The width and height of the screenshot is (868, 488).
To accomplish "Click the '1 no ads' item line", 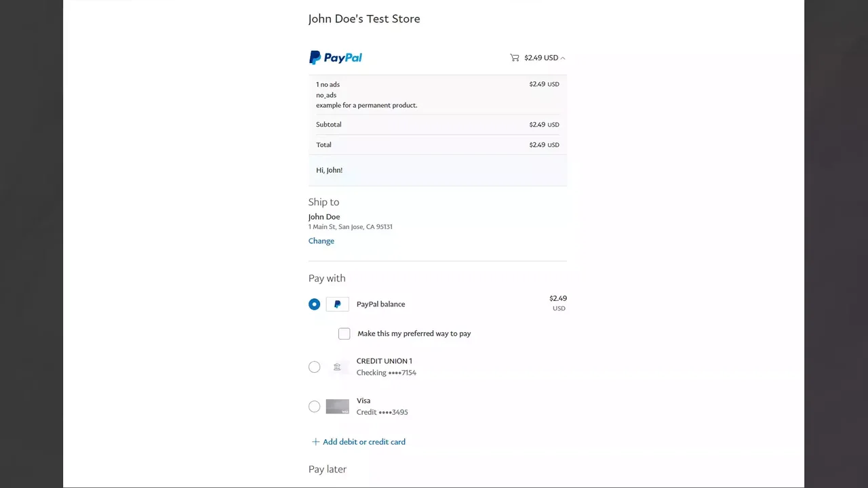I will click(x=328, y=85).
